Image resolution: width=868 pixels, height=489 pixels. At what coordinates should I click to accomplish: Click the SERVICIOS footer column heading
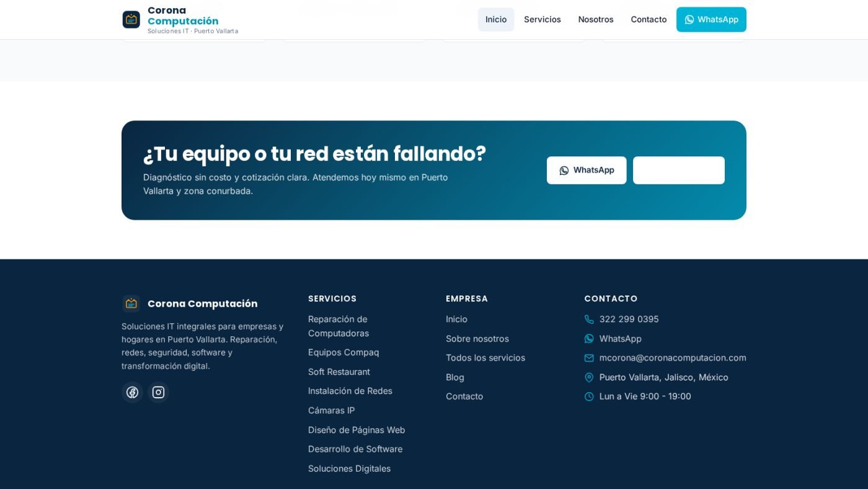(x=332, y=298)
